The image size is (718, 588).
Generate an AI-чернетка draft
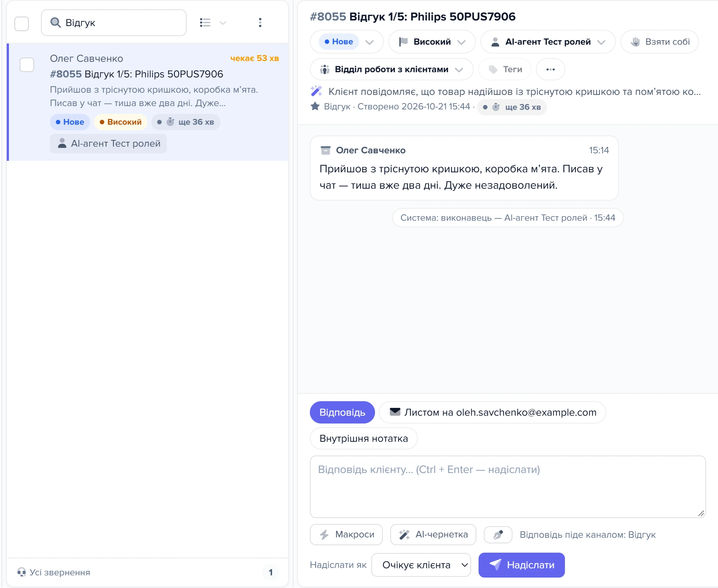point(433,535)
